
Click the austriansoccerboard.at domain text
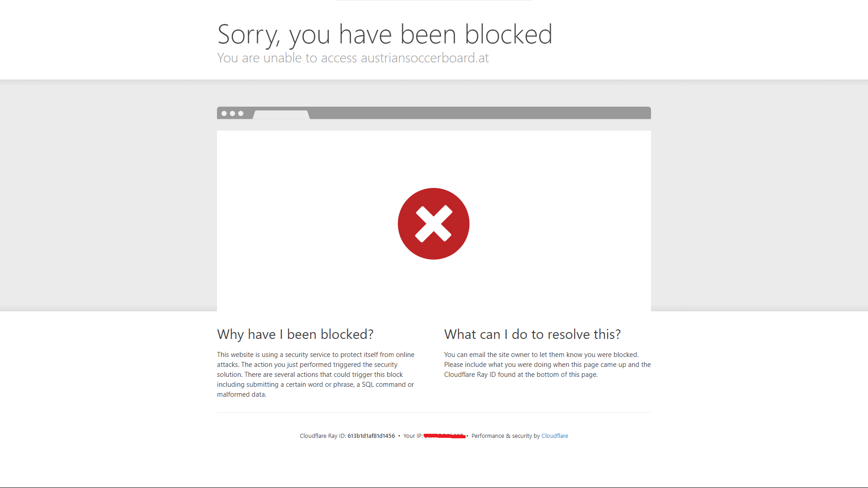coord(425,58)
